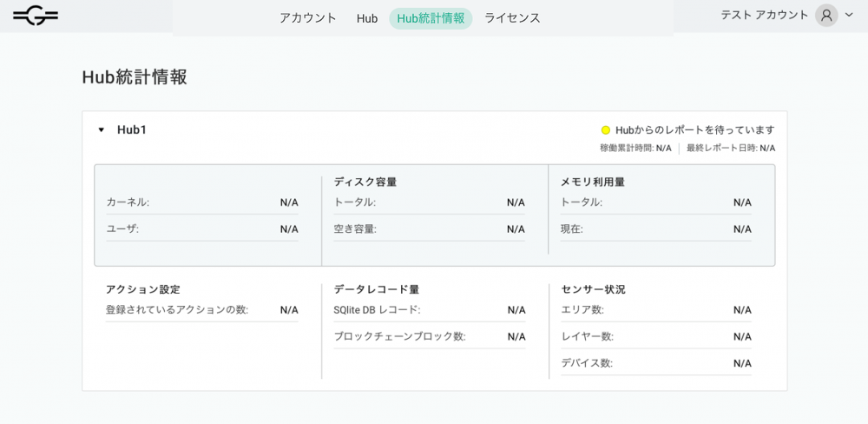Click the メモリ利用量 section header
Image resolution: width=868 pixels, height=424 pixels.
[592, 182]
